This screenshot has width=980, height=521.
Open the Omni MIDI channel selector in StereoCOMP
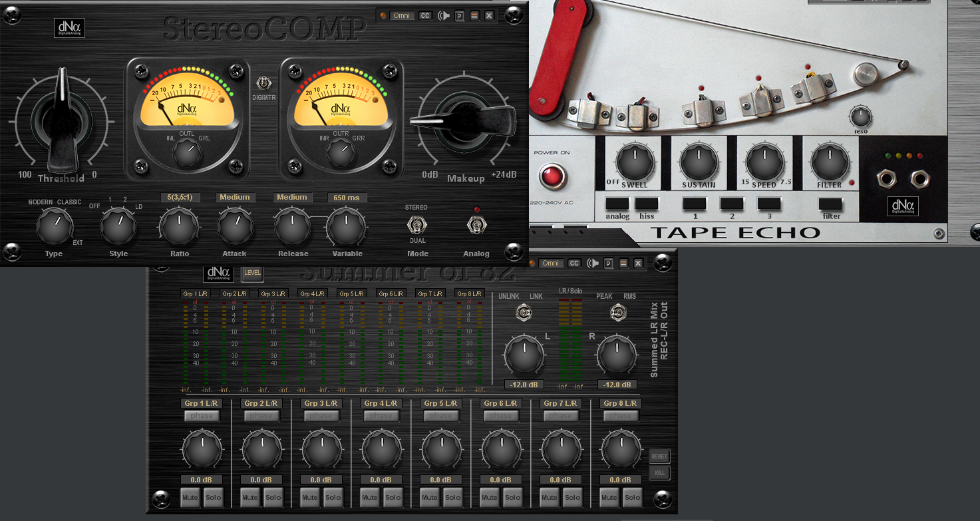[401, 15]
